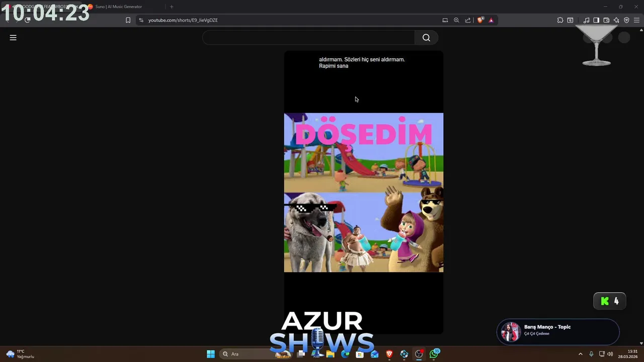This screenshot has height=362, width=644.
Task: Open site settings icon beside the URL
Action: (x=141, y=20)
